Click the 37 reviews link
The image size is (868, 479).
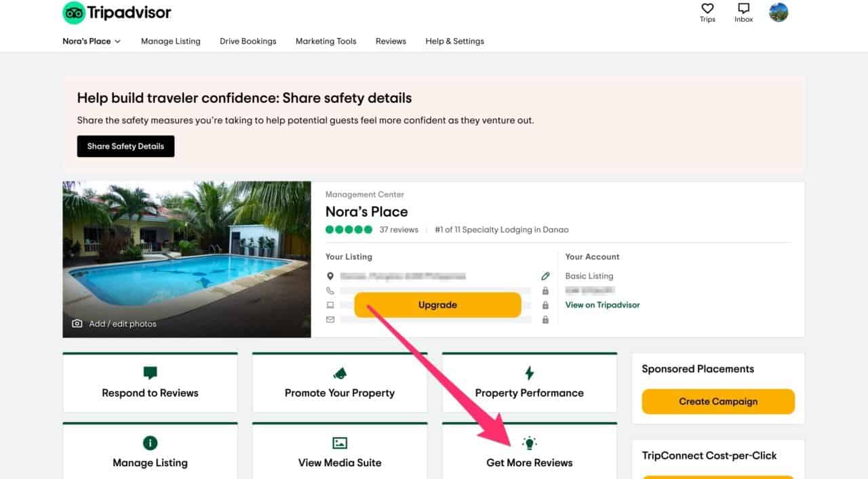coord(399,230)
